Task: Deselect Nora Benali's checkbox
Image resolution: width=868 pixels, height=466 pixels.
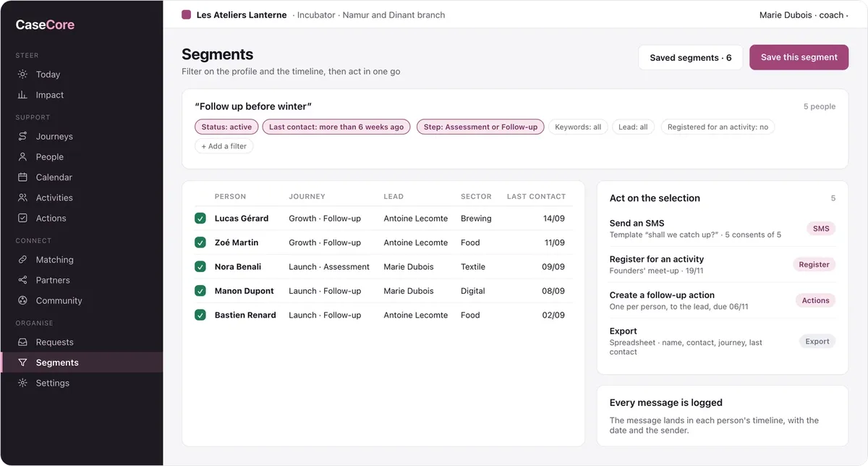Action: (200, 267)
